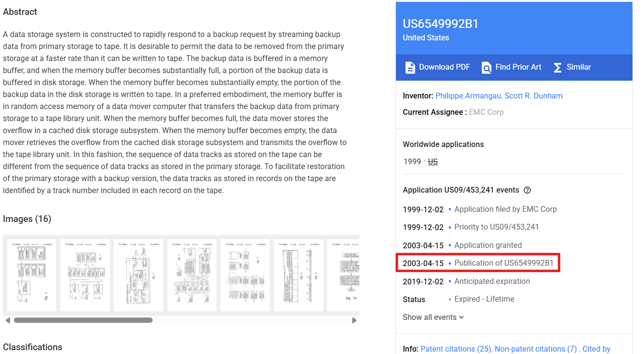
Task: Click left arrow of image scrollbar
Action: [x=8, y=320]
